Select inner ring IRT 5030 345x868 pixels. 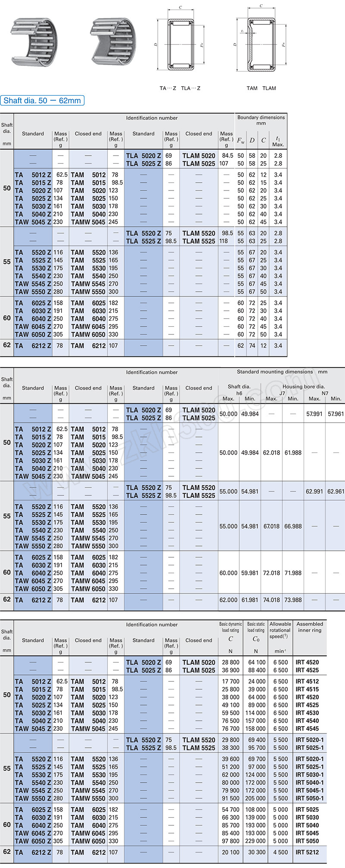[307, 817]
